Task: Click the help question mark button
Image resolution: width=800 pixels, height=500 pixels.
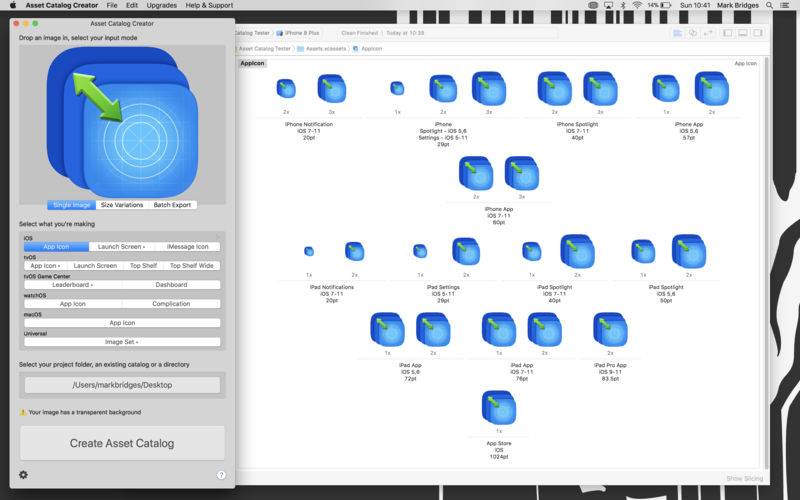Action: (x=221, y=475)
